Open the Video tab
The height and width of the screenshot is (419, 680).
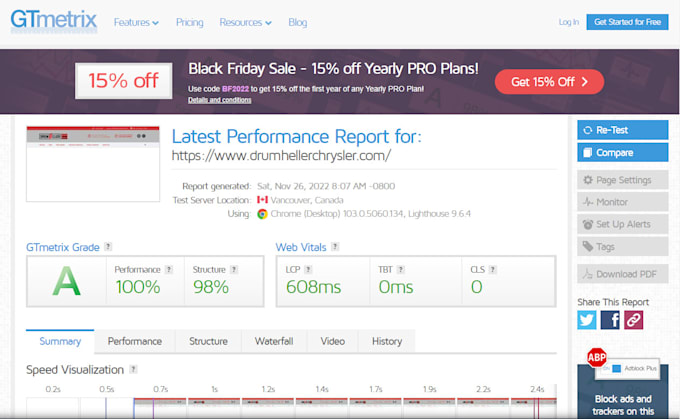(333, 341)
